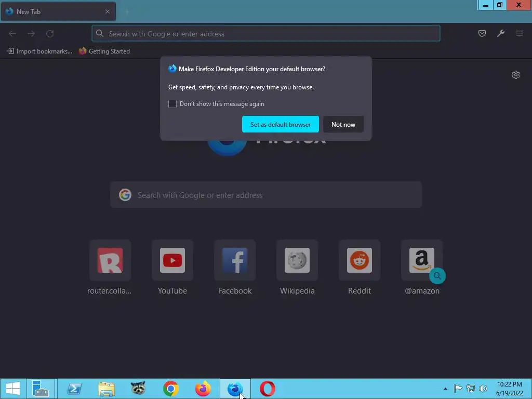This screenshot has height=399, width=532.
Task: Open developer tools wrench icon
Action: click(x=501, y=33)
